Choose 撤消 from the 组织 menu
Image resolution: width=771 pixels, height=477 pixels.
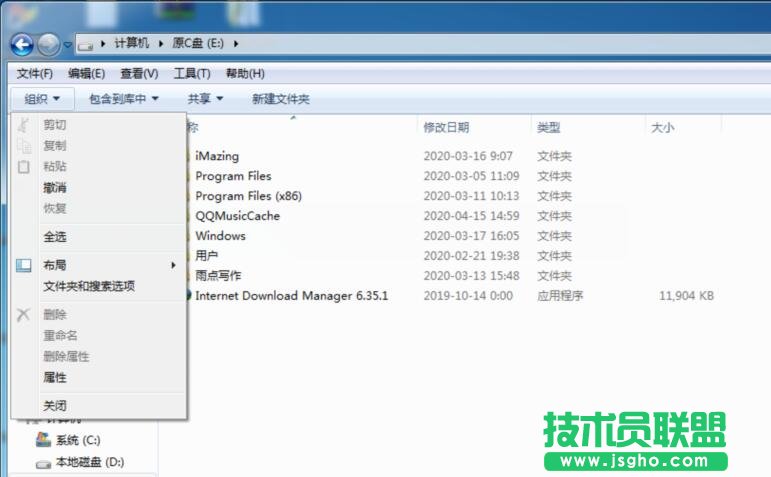pos(112,187)
